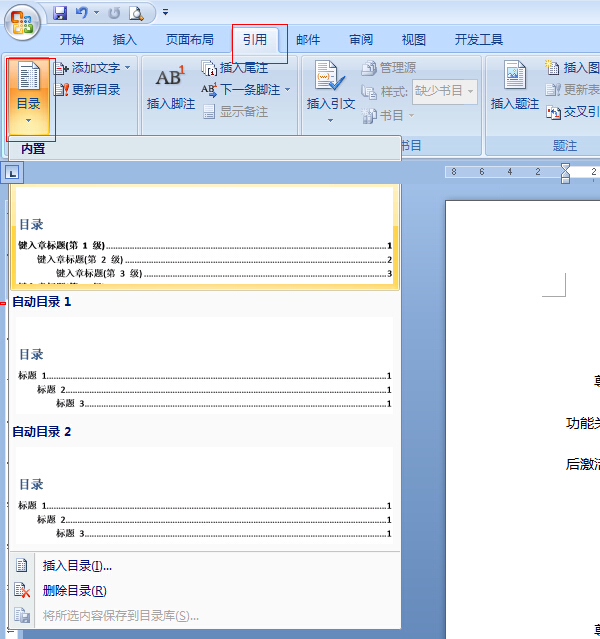Open 插入目录(I)... dialog
600x639 pixels.
[x=205, y=566]
